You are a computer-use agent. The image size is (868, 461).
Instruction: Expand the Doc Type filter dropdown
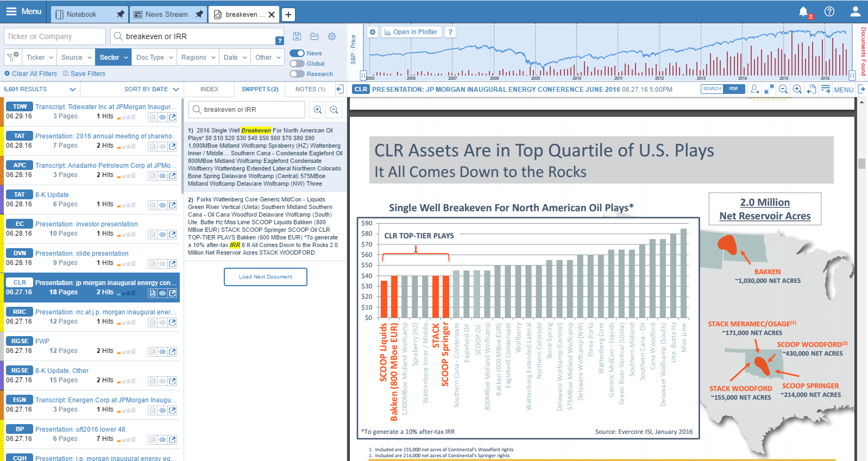tap(154, 57)
